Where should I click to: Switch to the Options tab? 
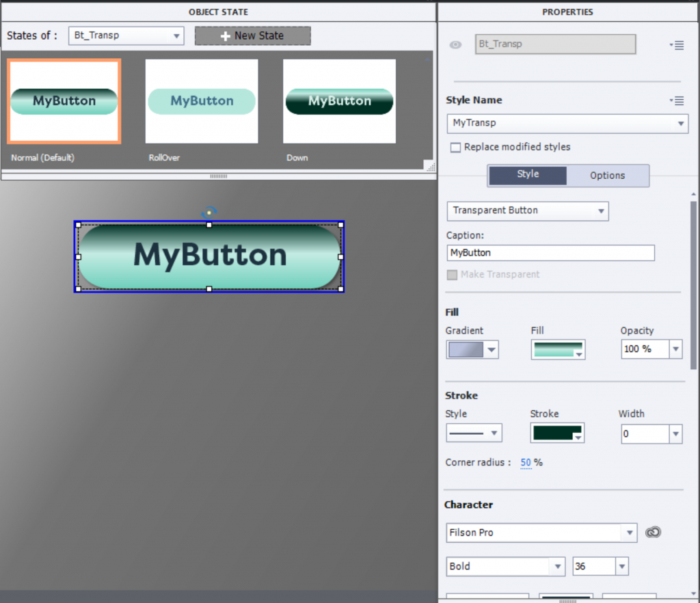pos(607,176)
